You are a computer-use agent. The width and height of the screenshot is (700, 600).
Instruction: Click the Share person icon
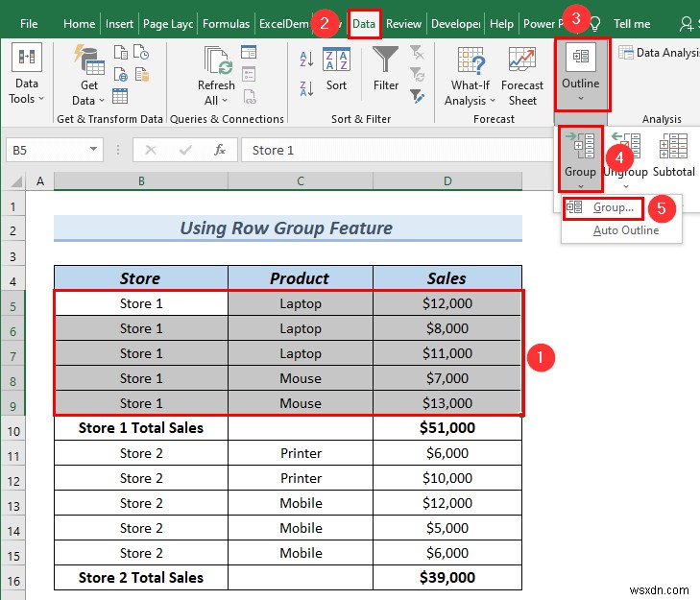(687, 24)
